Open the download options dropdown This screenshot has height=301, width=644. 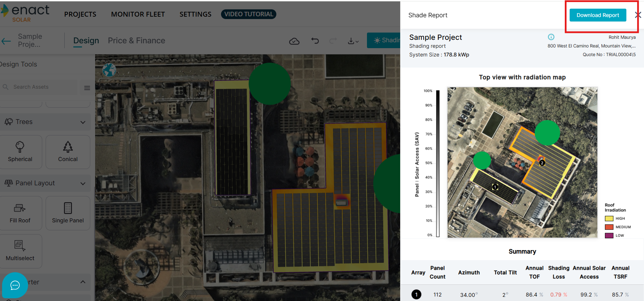pyautogui.click(x=353, y=41)
